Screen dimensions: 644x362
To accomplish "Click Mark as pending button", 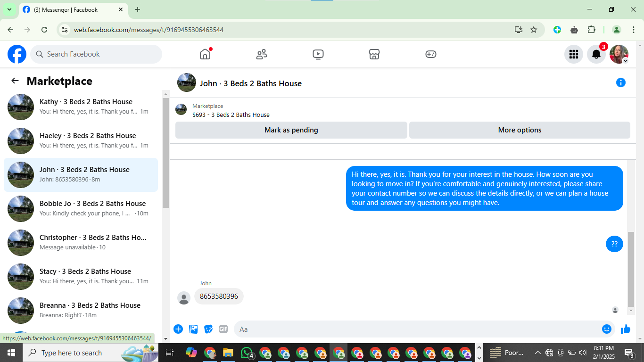I will pyautogui.click(x=291, y=130).
